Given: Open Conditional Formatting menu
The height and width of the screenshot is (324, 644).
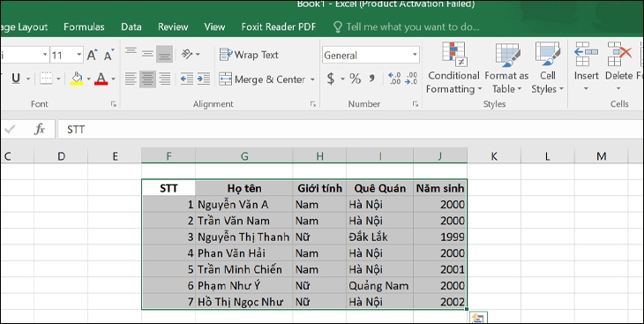Looking at the screenshot, I should (453, 68).
